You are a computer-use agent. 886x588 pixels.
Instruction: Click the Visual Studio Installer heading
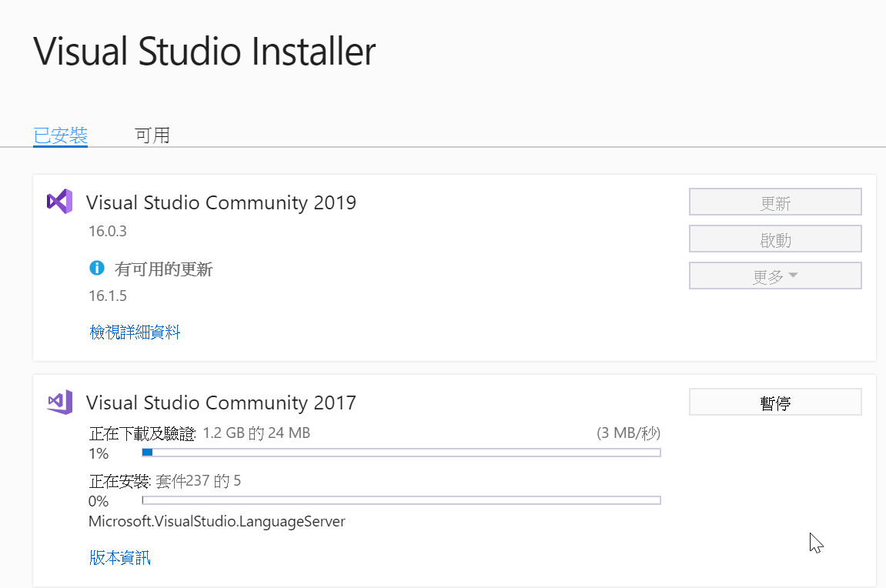click(x=205, y=52)
